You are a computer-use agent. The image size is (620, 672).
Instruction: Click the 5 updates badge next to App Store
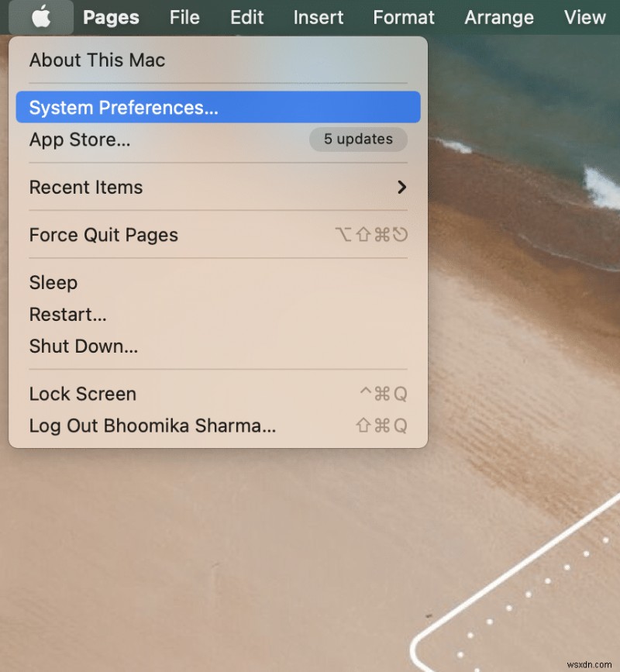click(358, 140)
